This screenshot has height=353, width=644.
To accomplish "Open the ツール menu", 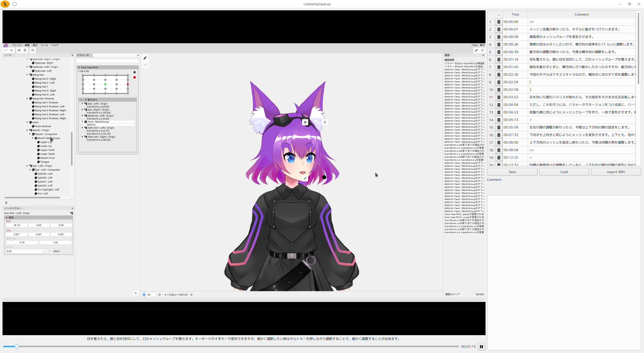I will point(44,45).
